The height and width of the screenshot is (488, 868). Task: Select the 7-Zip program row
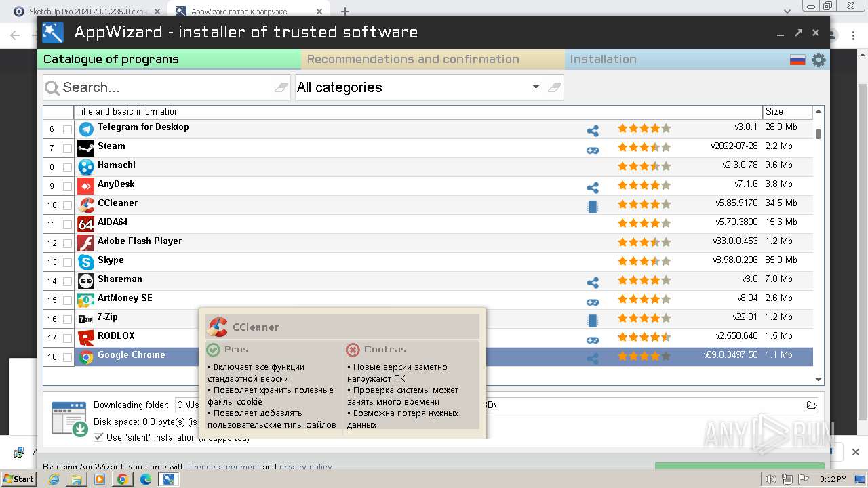coord(428,319)
